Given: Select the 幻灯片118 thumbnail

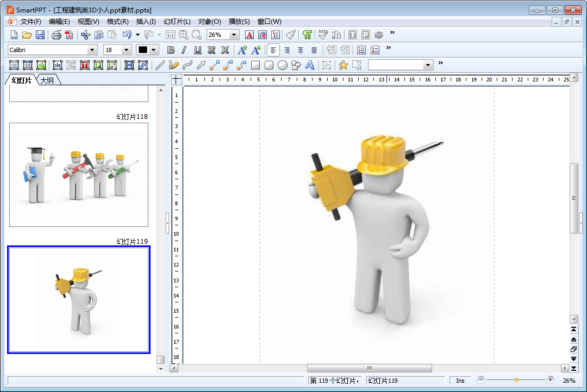Looking at the screenshot, I should click(x=79, y=175).
